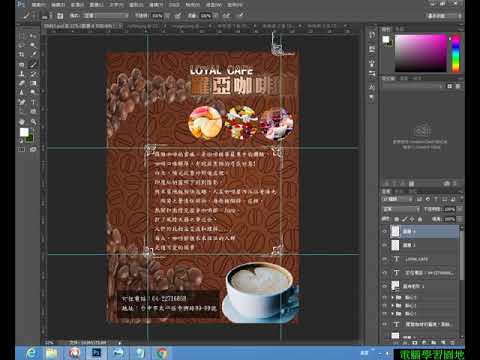Open Internet Explorer from taskbar
480x360 pixels.
point(31,353)
